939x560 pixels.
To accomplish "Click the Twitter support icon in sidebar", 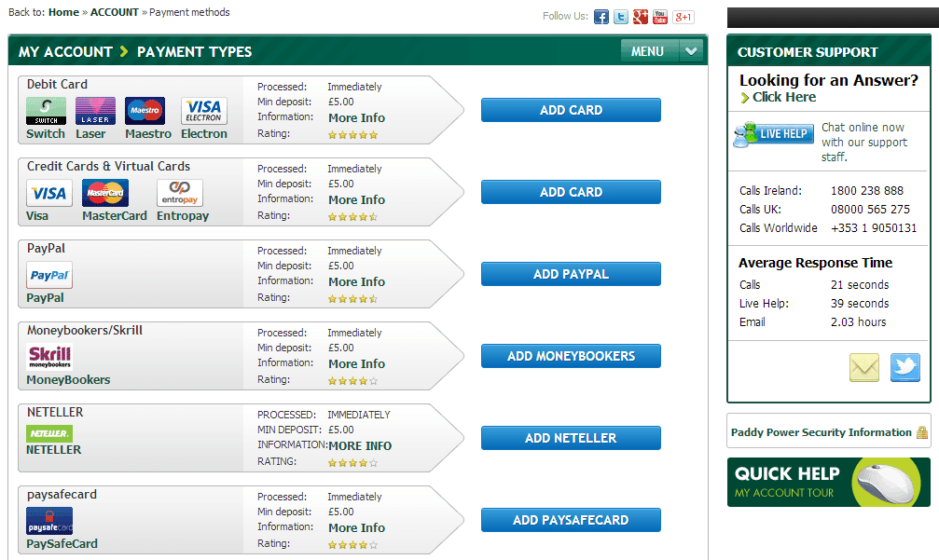I will coord(904,367).
